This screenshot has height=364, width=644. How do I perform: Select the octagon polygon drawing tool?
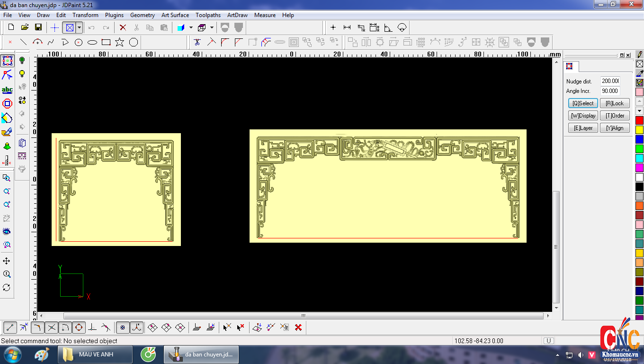pos(134,42)
